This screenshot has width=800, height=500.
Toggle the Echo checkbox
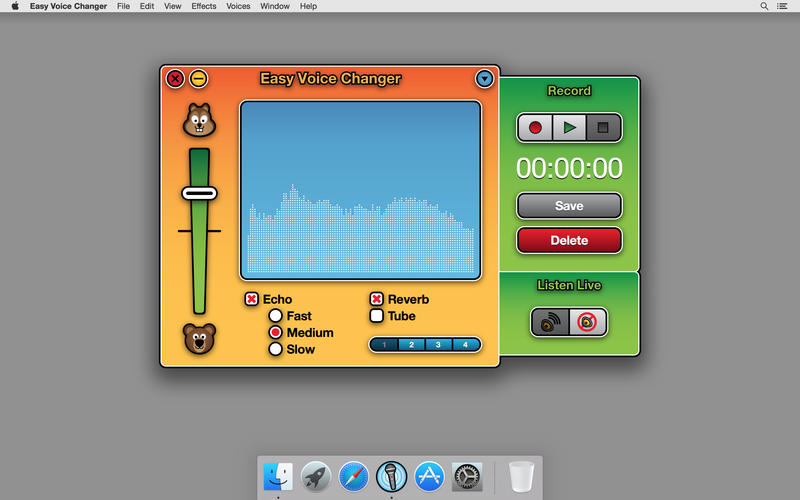[252, 299]
